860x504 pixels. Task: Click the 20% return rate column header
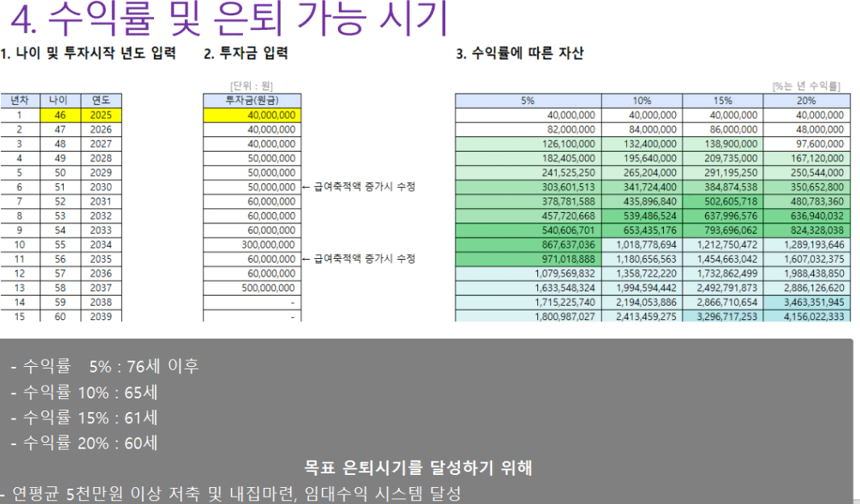pos(806,101)
